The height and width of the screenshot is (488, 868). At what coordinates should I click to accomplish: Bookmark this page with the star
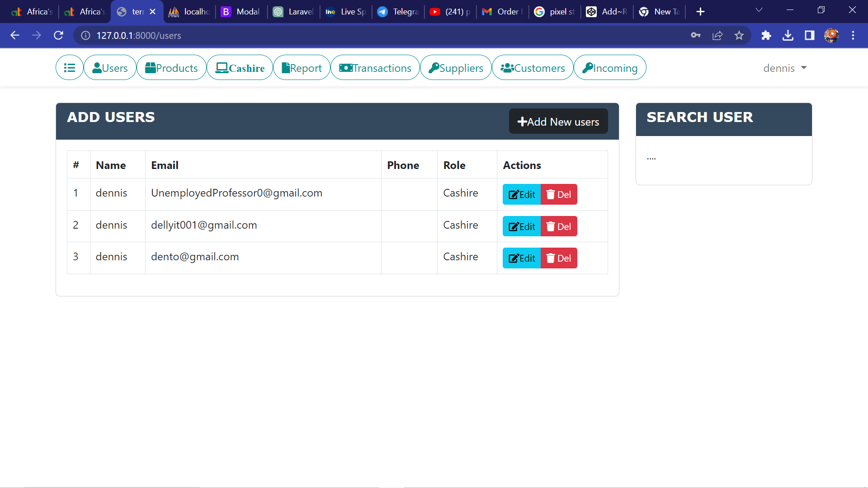pyautogui.click(x=739, y=35)
